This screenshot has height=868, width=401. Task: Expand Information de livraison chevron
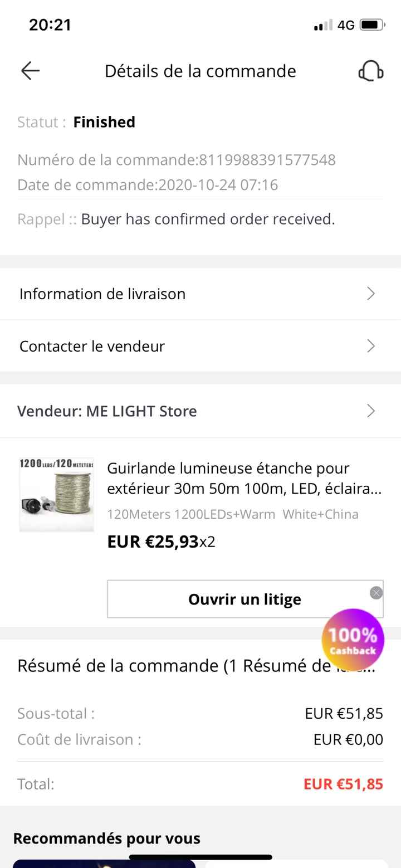point(371,294)
